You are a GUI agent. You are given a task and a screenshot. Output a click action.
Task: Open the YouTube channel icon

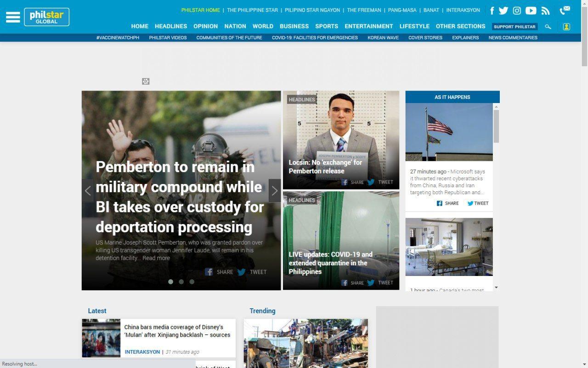[x=531, y=11]
